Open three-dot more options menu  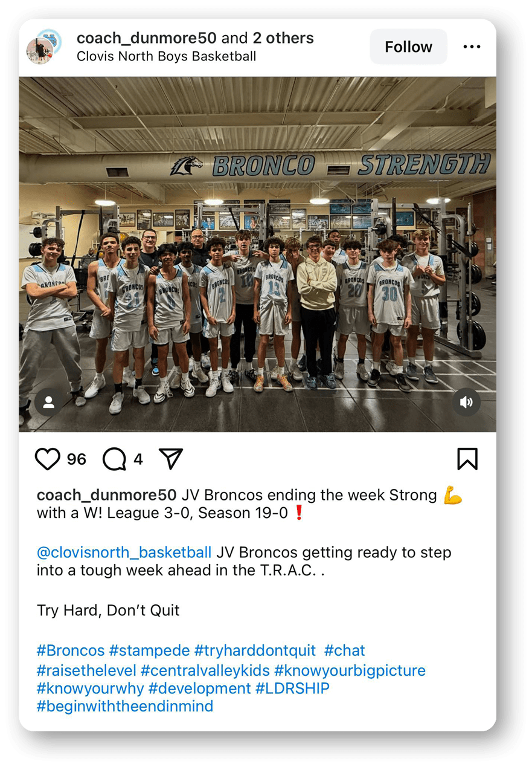(x=472, y=47)
